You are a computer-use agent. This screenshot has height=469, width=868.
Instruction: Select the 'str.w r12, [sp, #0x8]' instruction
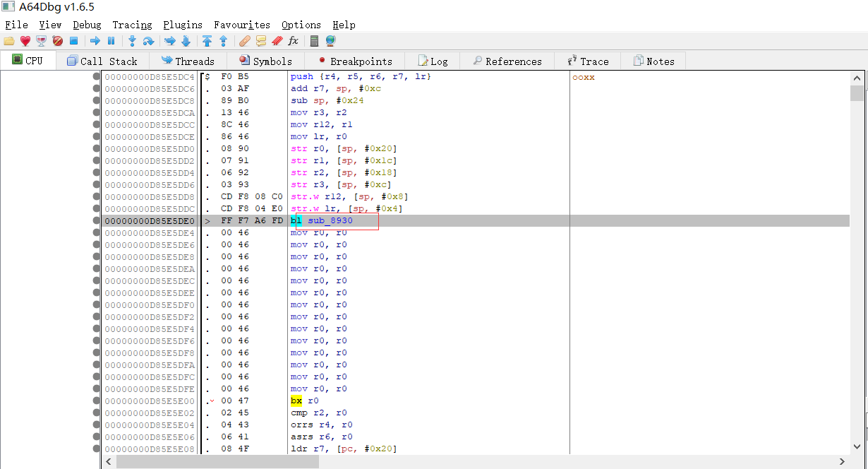349,197
